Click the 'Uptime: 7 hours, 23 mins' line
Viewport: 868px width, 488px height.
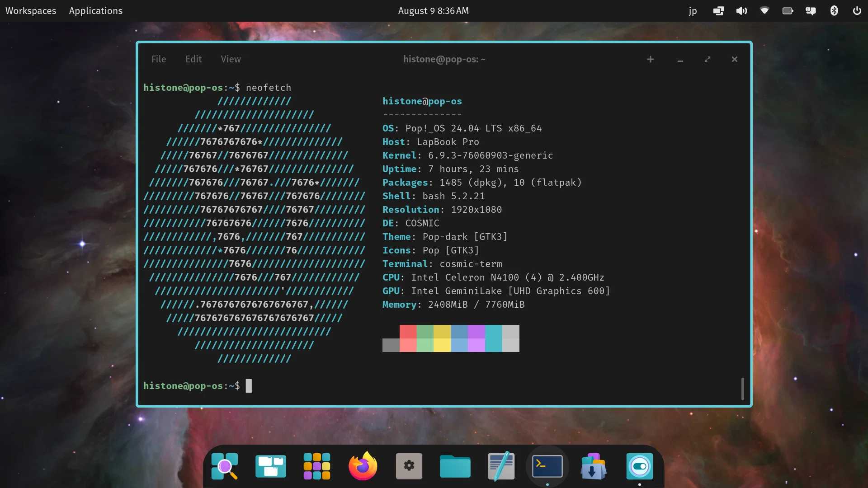tap(451, 169)
